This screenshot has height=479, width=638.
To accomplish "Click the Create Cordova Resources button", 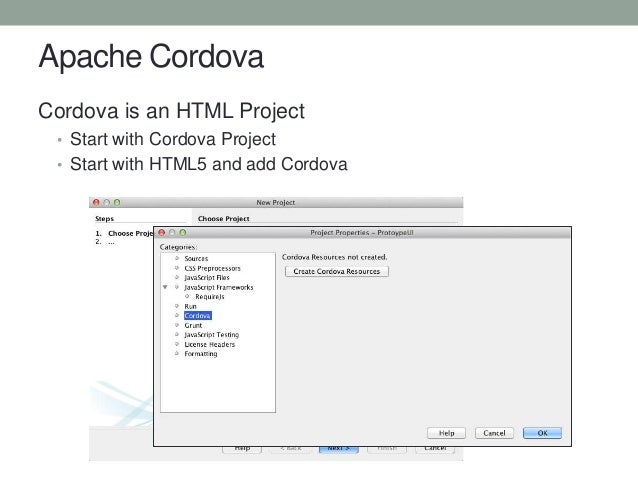I will 336,271.
